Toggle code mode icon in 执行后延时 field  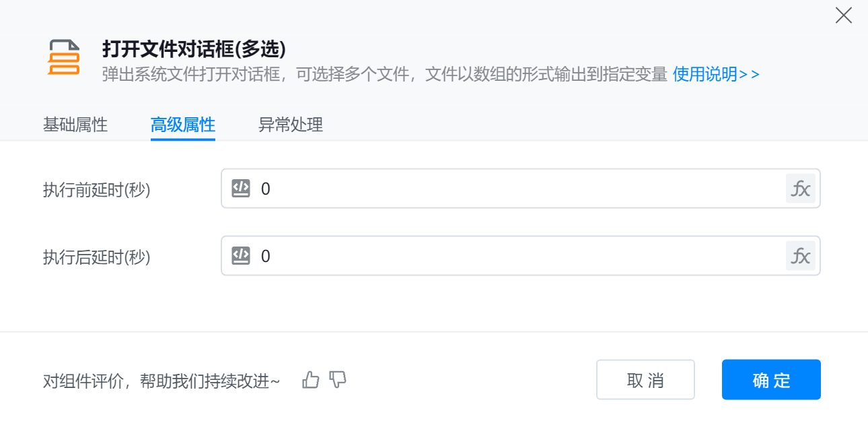pos(241,256)
